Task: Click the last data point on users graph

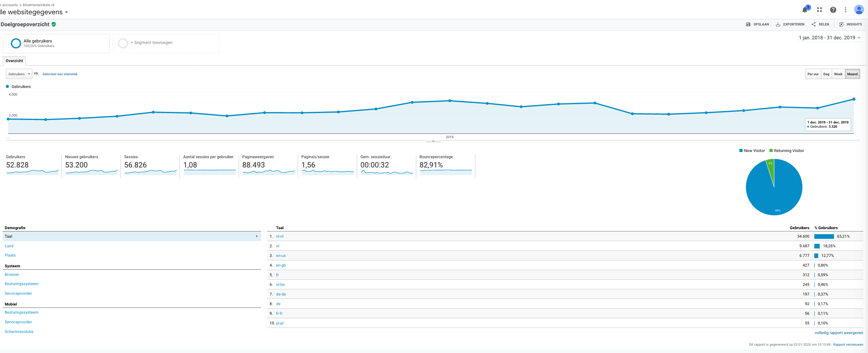Action: pos(854,99)
